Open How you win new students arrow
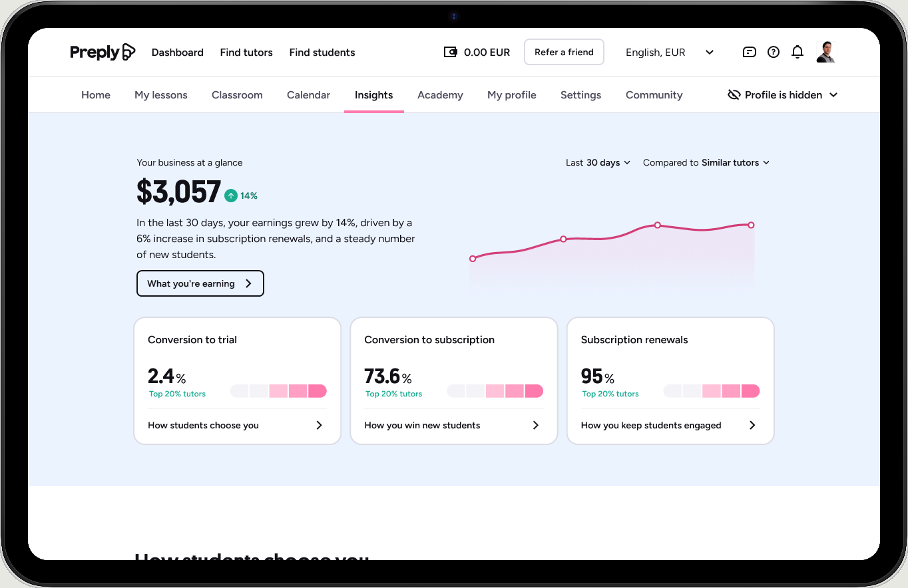 point(536,425)
